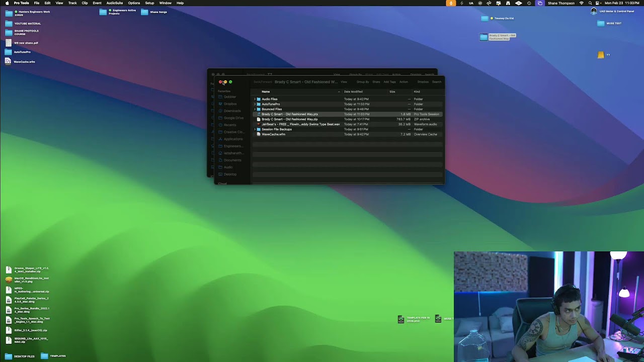Sort Finder list by Name column
Image resolution: width=644 pixels, height=362 pixels.
click(266, 92)
